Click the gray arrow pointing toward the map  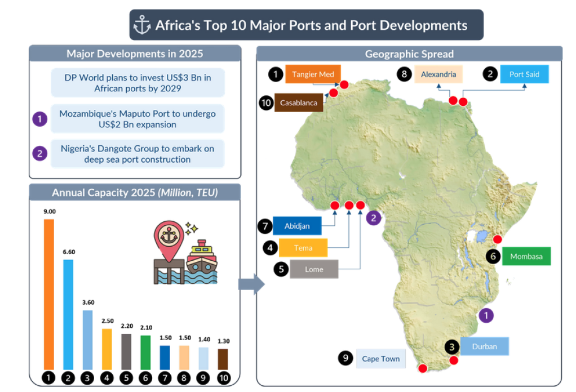(x=251, y=284)
